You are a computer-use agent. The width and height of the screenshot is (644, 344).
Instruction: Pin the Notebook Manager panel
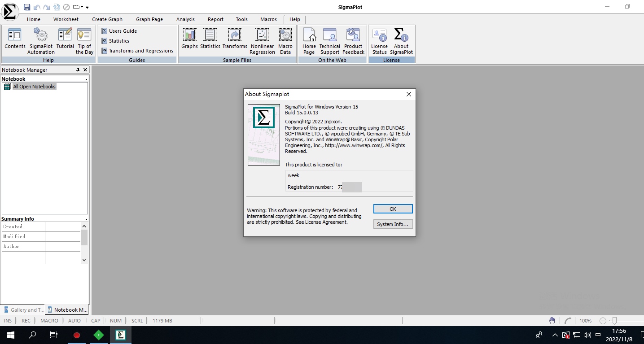click(78, 70)
